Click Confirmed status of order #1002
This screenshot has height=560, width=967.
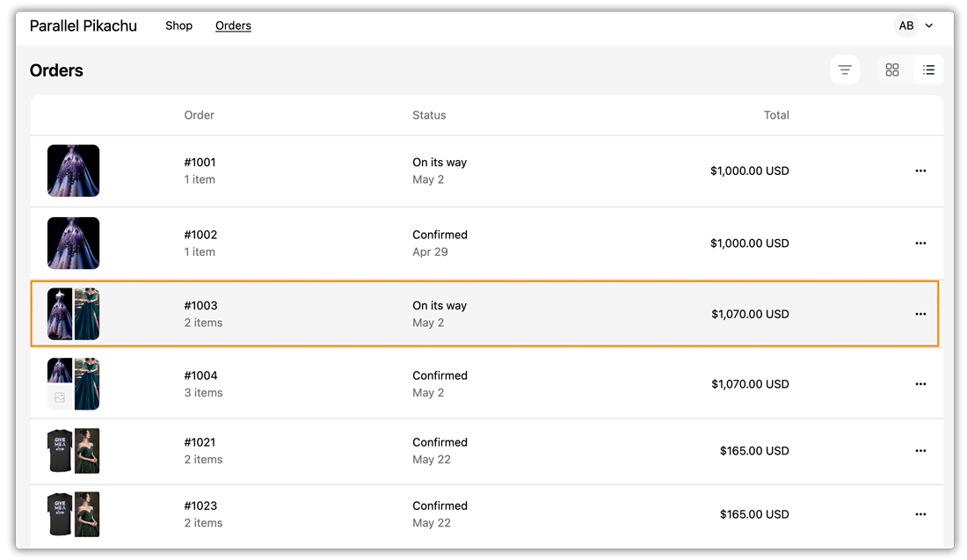point(440,235)
